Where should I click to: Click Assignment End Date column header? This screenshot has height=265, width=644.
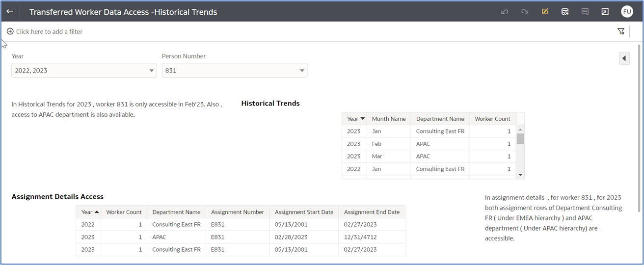point(372,212)
